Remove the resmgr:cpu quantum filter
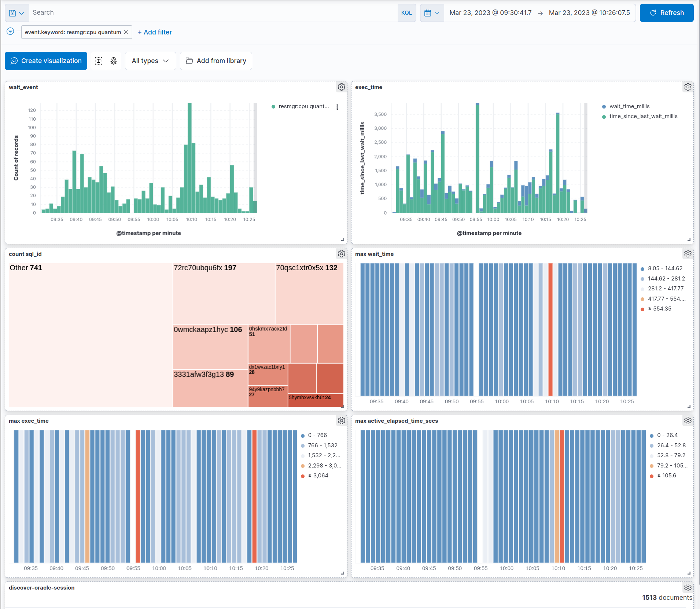This screenshot has height=609, width=700. coord(126,32)
